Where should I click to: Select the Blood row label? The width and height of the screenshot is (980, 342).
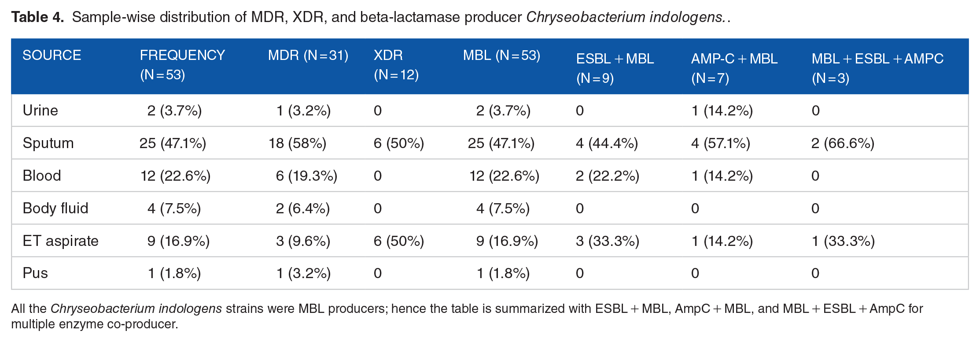(42, 175)
